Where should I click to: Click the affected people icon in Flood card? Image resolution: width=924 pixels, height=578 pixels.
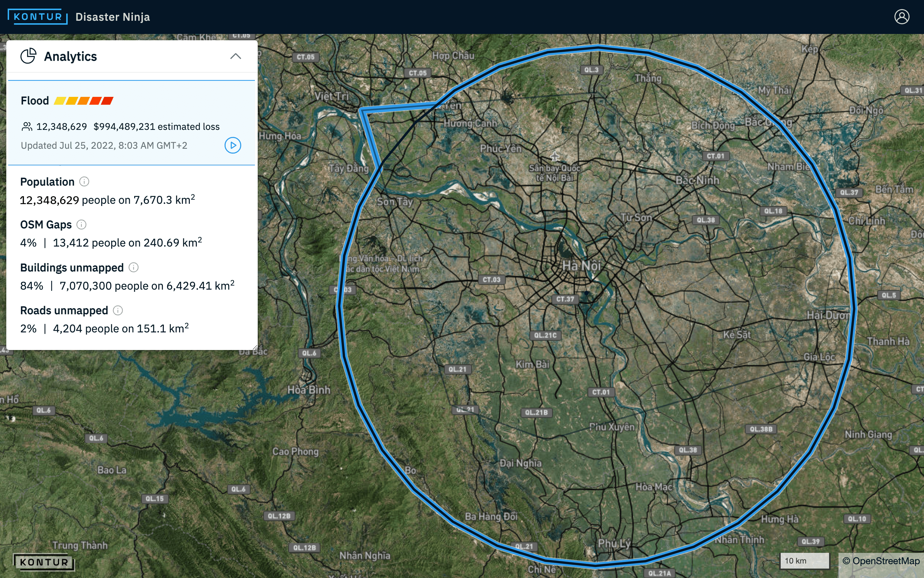coord(27,126)
